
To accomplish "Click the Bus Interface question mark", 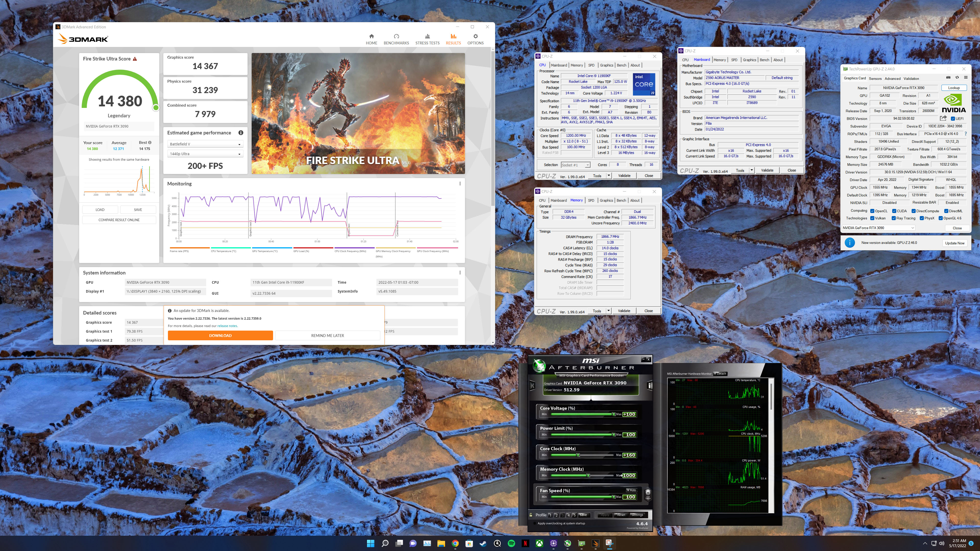I will pyautogui.click(x=965, y=134).
